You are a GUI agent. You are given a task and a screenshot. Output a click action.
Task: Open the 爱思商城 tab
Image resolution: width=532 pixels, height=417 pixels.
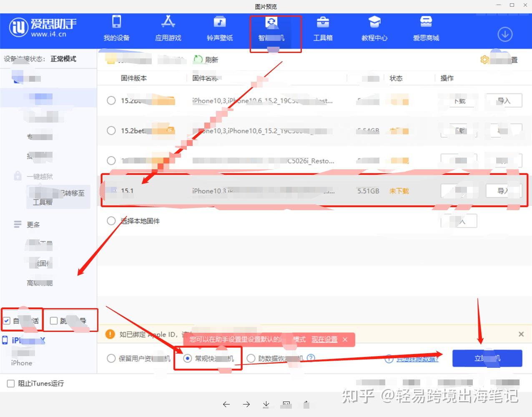[x=426, y=28]
